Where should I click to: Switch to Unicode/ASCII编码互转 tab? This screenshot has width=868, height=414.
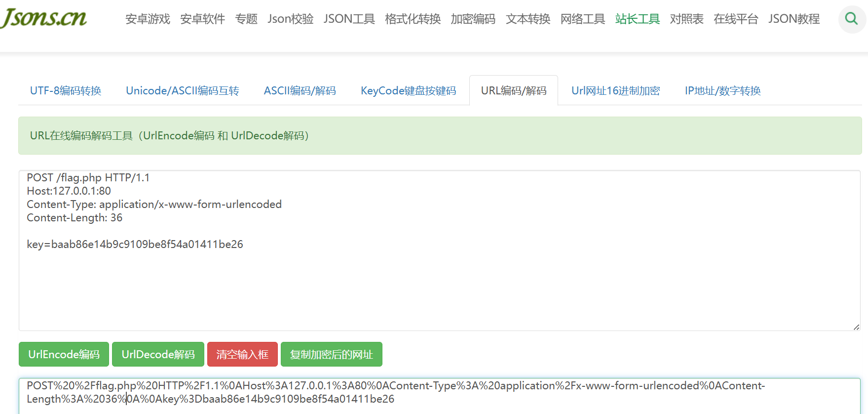[182, 91]
